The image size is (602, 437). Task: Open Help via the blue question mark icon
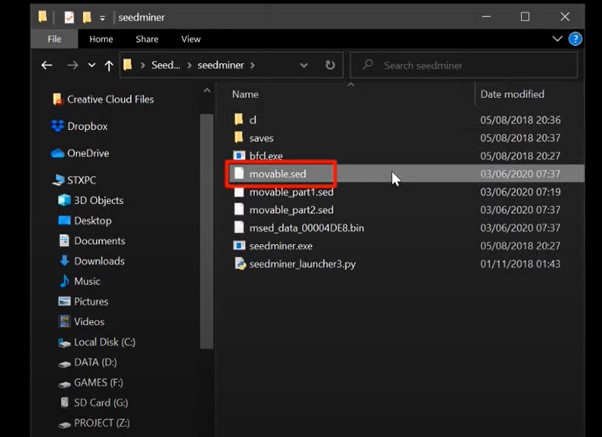click(x=575, y=39)
